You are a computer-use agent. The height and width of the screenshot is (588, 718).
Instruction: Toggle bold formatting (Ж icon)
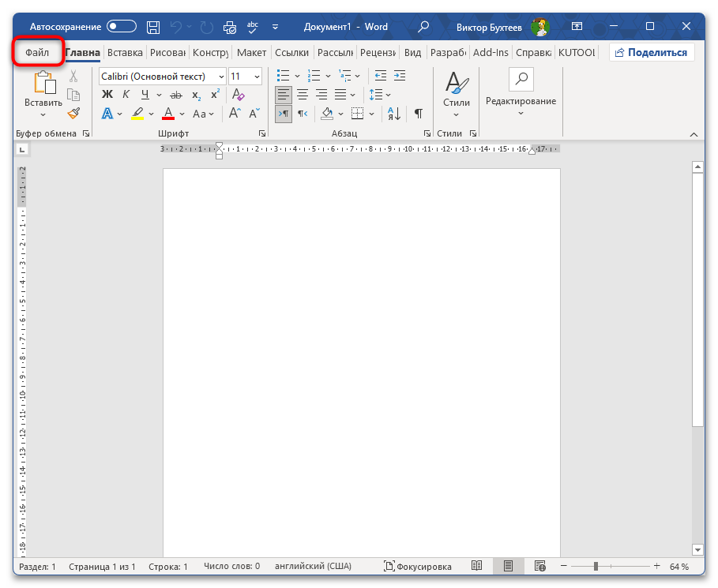[x=107, y=94]
